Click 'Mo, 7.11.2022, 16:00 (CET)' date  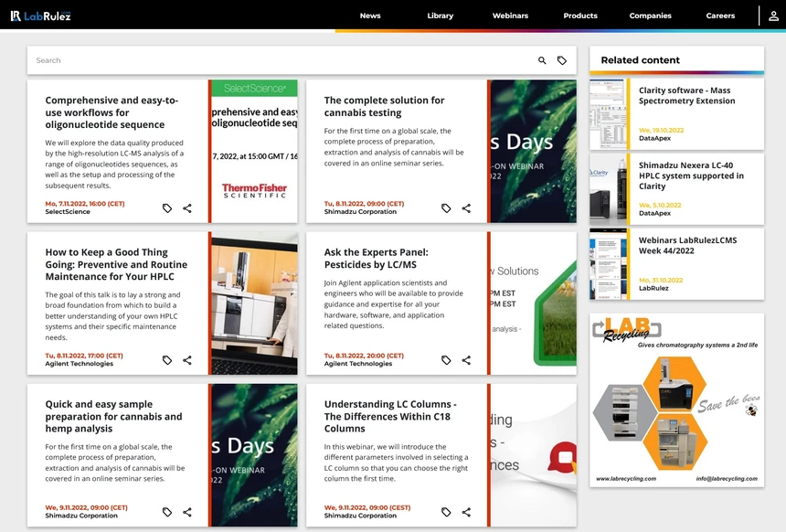[85, 204]
